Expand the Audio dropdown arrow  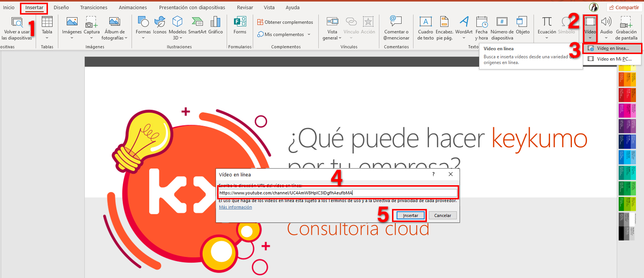coord(606,38)
